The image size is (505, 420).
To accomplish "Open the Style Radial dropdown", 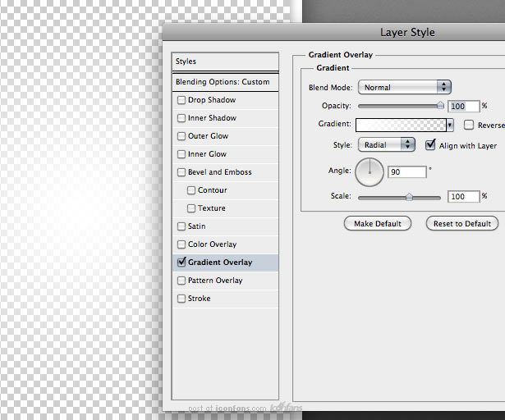I will (x=387, y=145).
